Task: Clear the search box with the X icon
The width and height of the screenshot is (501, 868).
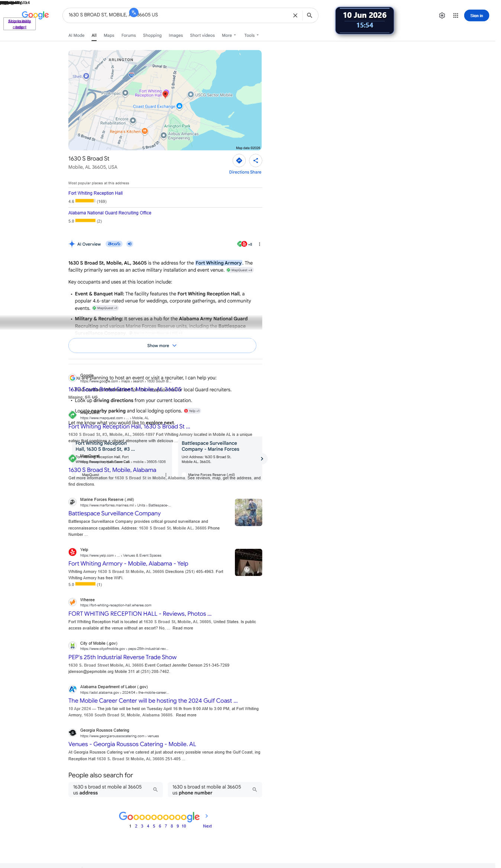Action: click(295, 16)
